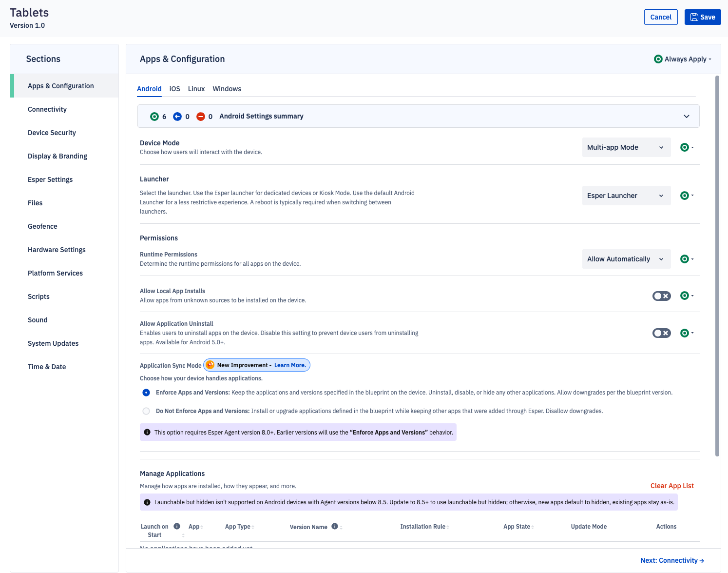Select Geofence in the Sections sidebar

click(42, 226)
